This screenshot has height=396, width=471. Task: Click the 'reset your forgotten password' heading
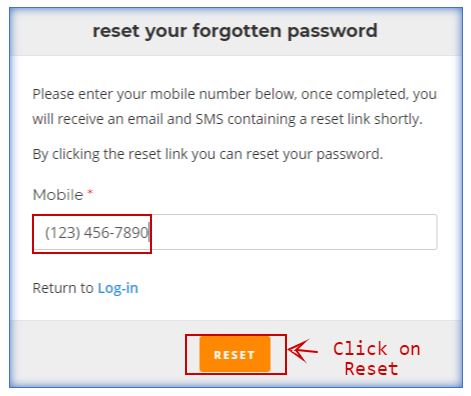[x=235, y=31]
